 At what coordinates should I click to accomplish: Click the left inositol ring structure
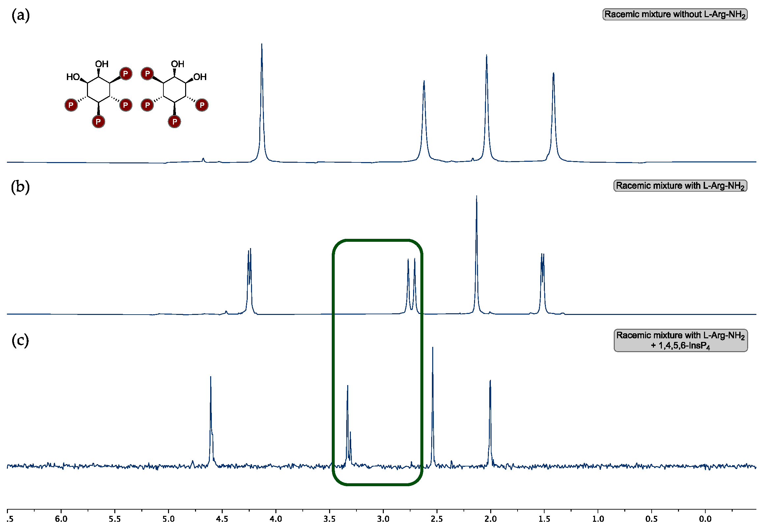point(99,90)
